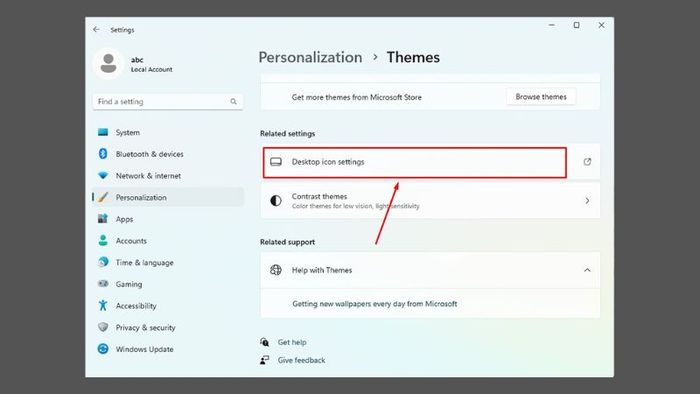Open Contrast themes chevron
This screenshot has width=700, height=394.
click(587, 201)
